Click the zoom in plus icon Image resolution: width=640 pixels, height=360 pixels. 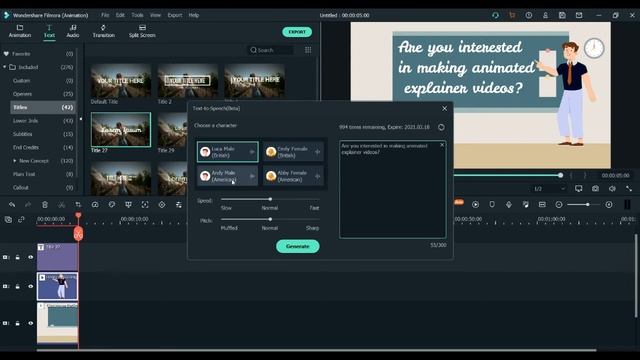pos(609,204)
